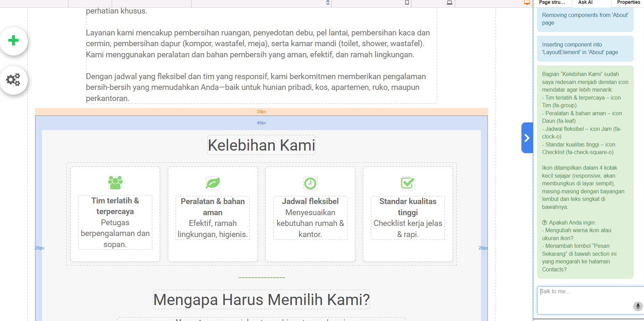Open the Ask AI tab
The image size is (644, 321).
[585, 3]
